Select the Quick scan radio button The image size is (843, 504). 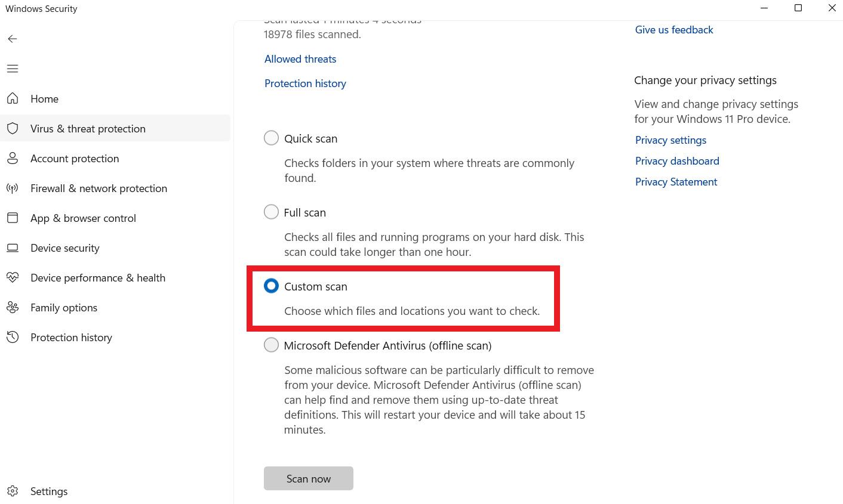pyautogui.click(x=271, y=138)
